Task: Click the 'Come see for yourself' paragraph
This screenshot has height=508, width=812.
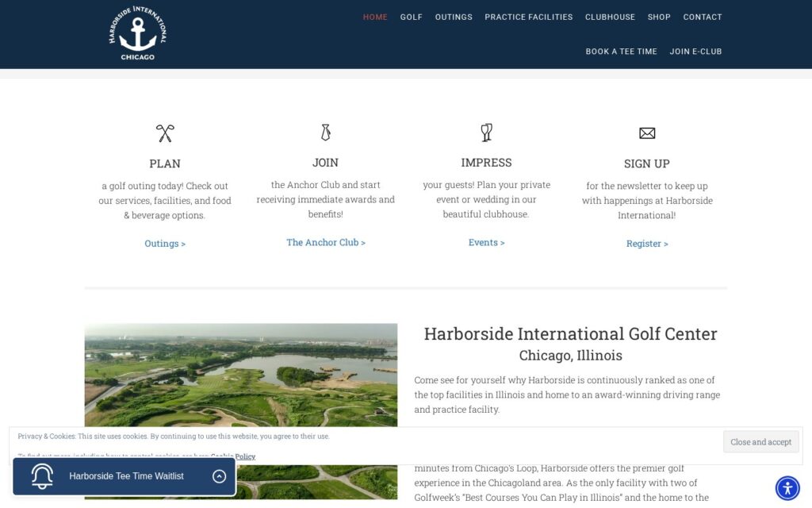Action: click(x=567, y=394)
